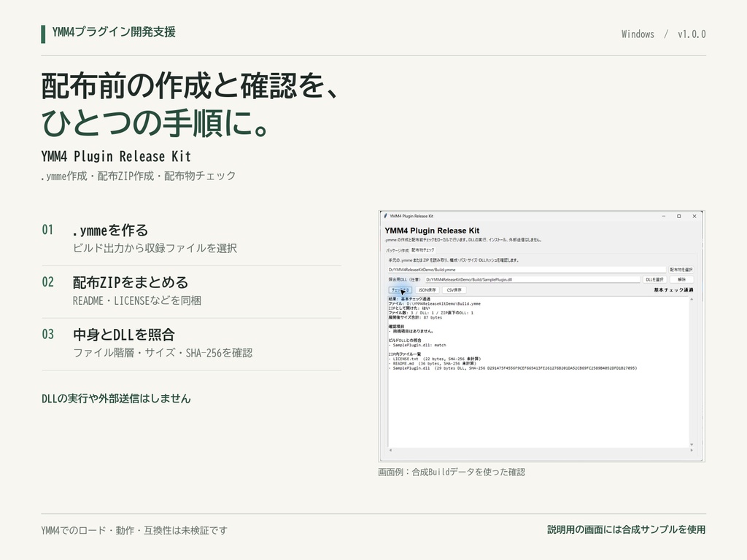Click the 基本チェック通過 status label
Screen dimensions: 747x560
point(673,290)
